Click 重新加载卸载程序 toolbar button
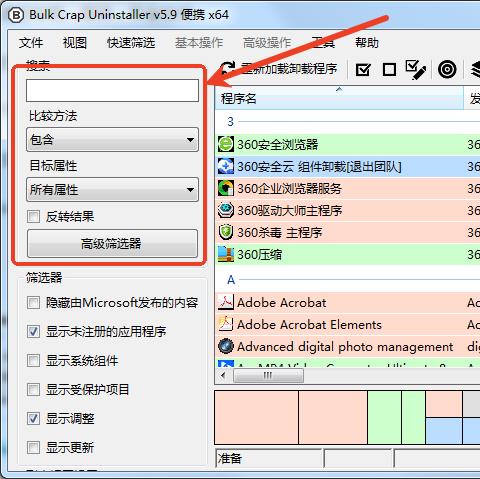The width and height of the screenshot is (480, 479). coord(279,69)
